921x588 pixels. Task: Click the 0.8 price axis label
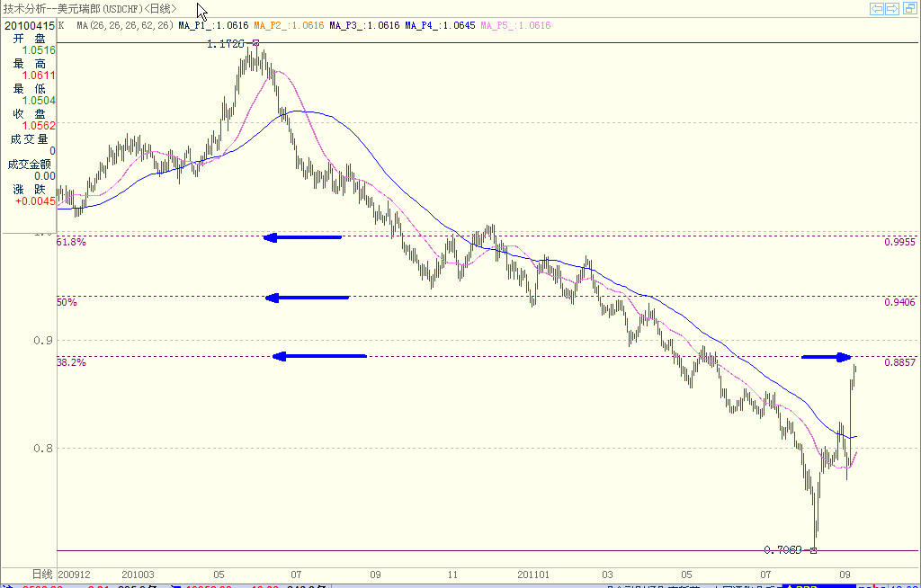point(45,449)
